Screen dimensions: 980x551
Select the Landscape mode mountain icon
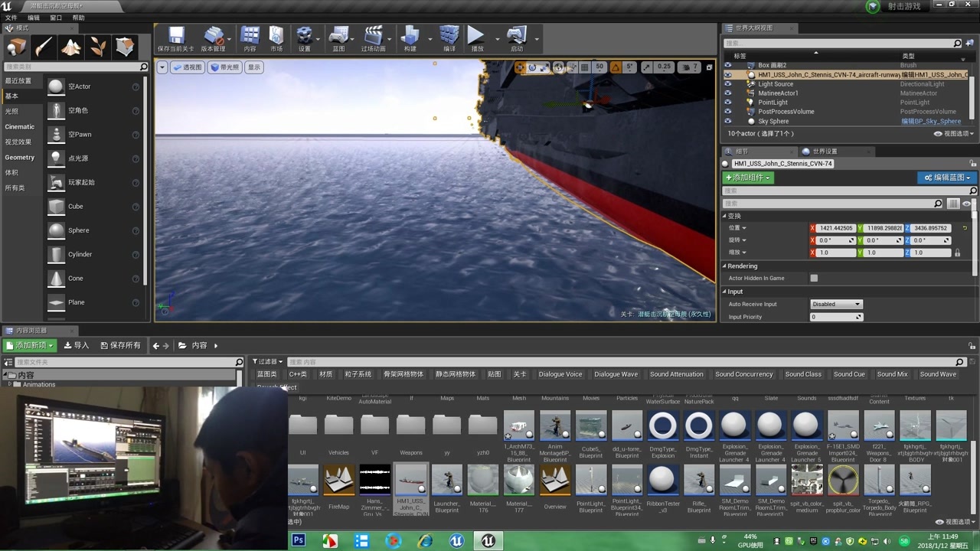(70, 47)
